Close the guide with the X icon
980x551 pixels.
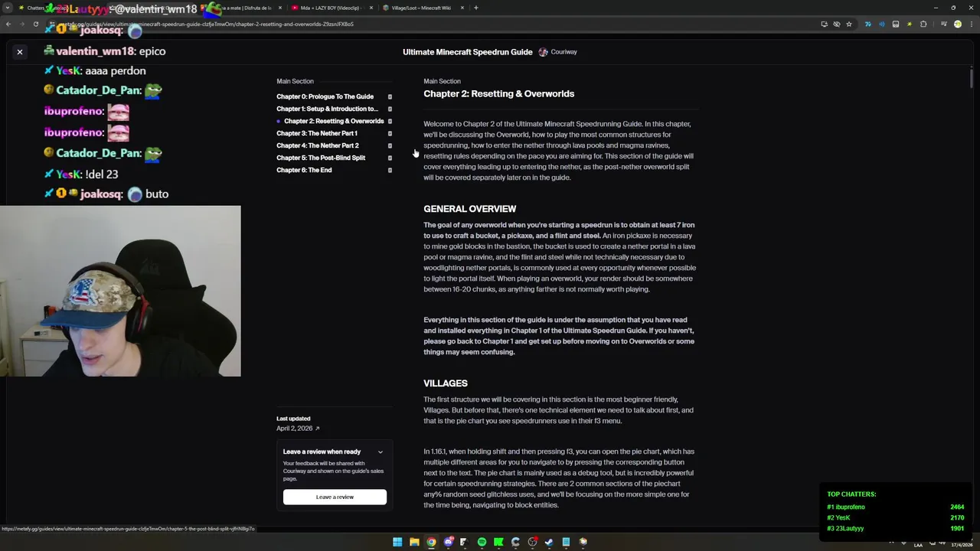click(x=20, y=52)
